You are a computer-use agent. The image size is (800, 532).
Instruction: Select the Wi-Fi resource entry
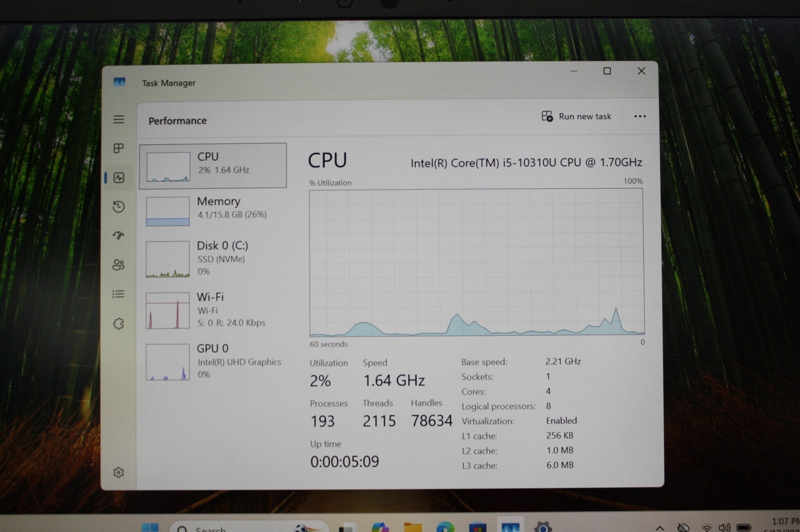point(213,310)
